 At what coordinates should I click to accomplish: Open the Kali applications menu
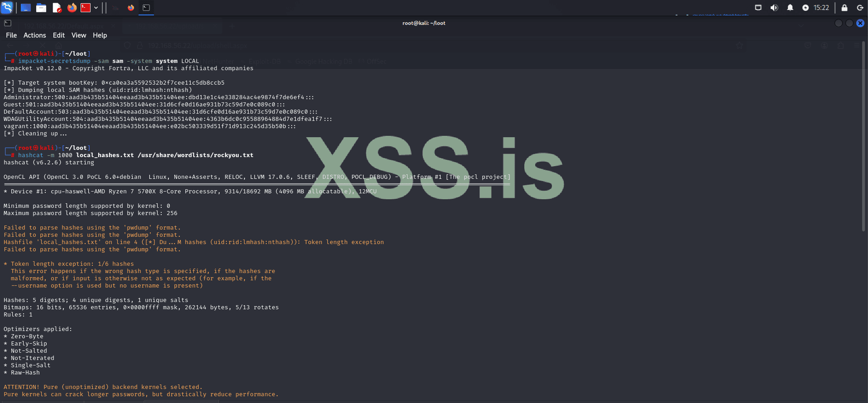7,8
